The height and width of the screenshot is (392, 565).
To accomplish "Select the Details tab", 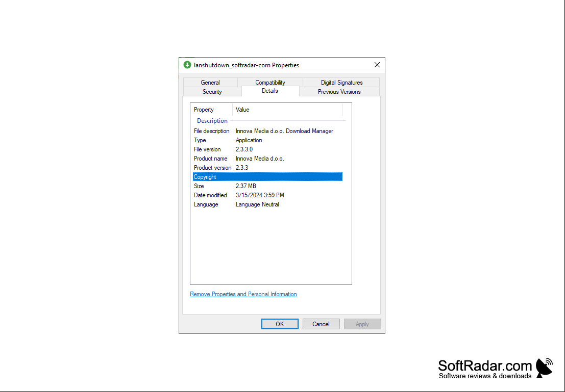I will 270,91.
